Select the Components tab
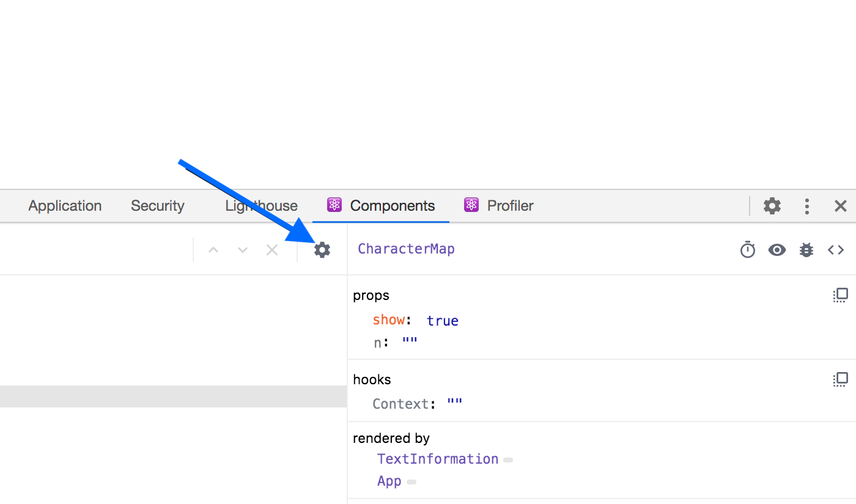 381,206
